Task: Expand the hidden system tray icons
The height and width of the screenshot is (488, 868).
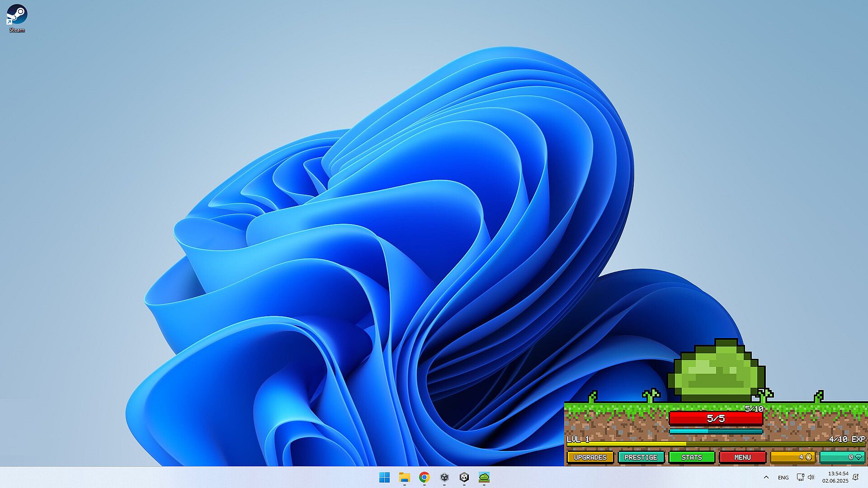Action: click(766, 477)
